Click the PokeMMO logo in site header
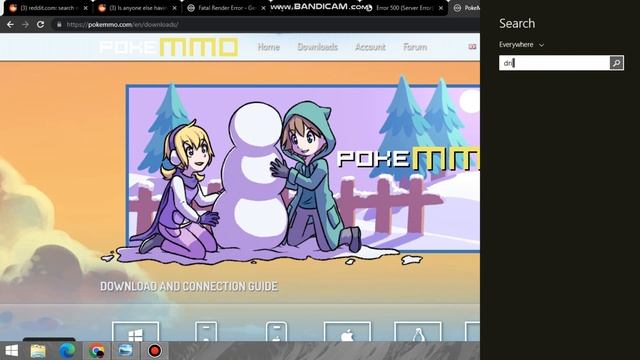The image size is (640, 360). click(x=169, y=47)
